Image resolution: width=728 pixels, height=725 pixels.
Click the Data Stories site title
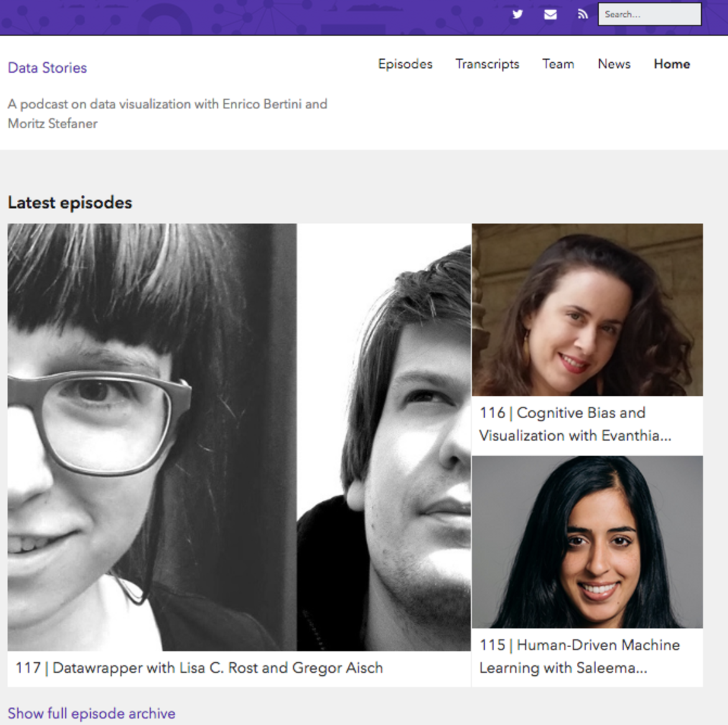[x=47, y=68]
